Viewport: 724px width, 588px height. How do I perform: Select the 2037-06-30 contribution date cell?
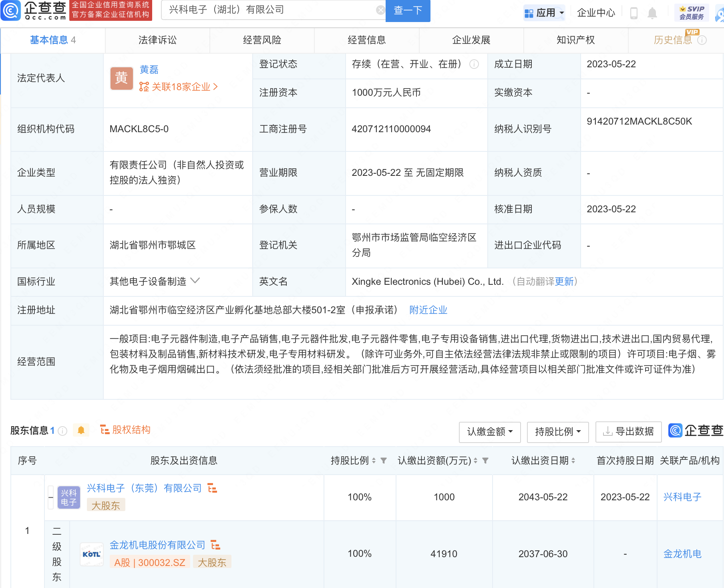pyautogui.click(x=543, y=554)
